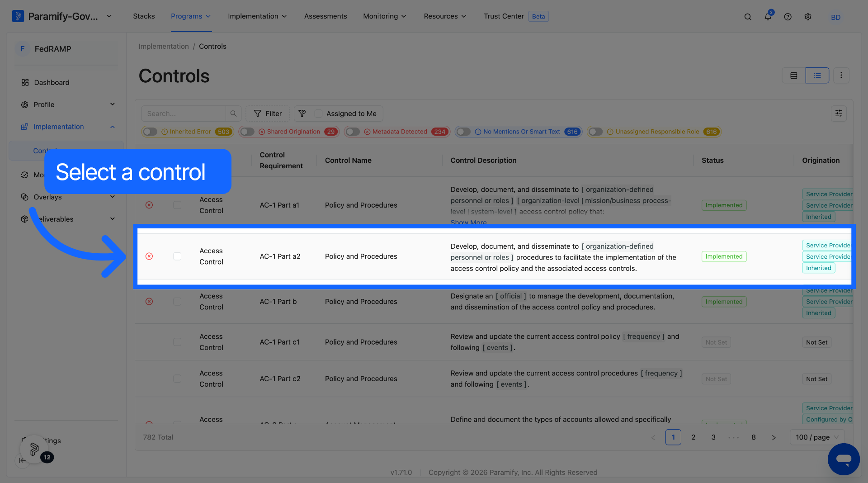Collapse the Implementation sidebar section chevron
The width and height of the screenshot is (868, 483).
tap(113, 127)
